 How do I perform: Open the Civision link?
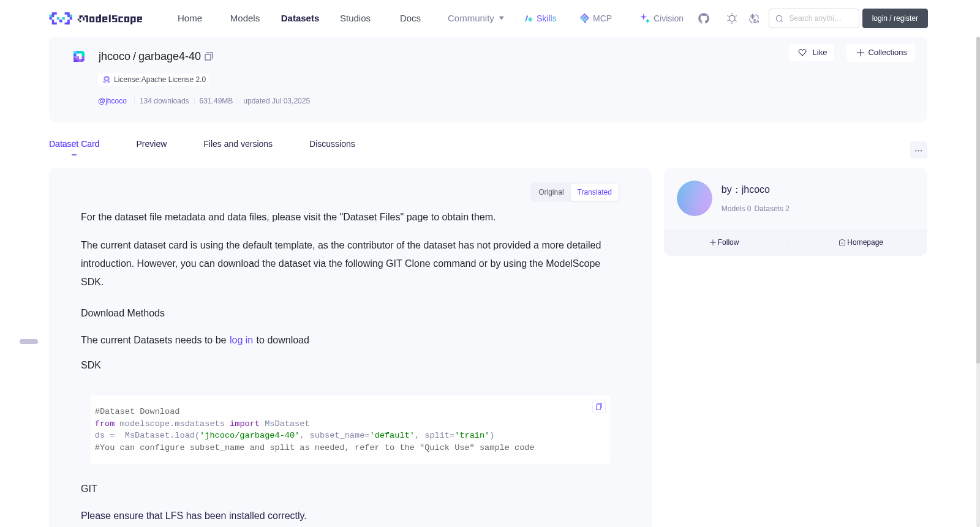click(x=661, y=18)
